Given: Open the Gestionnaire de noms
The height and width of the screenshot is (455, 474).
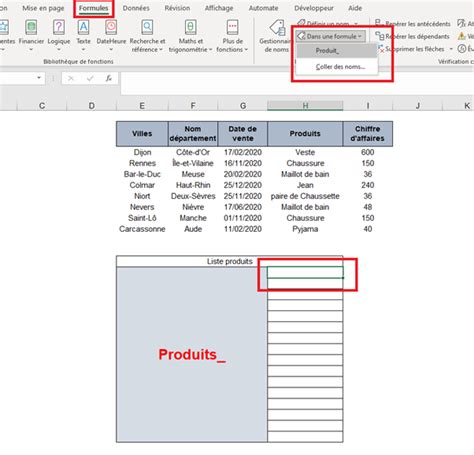Looking at the screenshot, I should (276, 35).
